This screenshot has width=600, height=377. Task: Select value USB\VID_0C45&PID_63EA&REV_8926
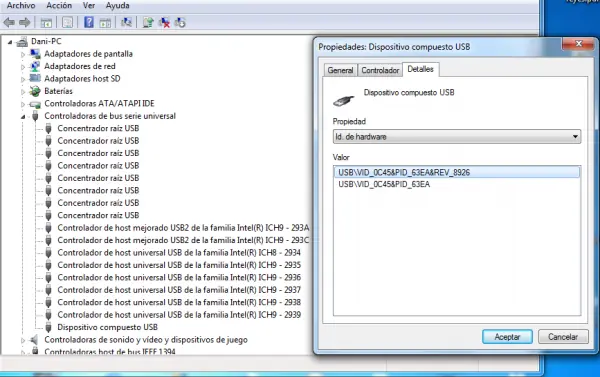pos(457,172)
